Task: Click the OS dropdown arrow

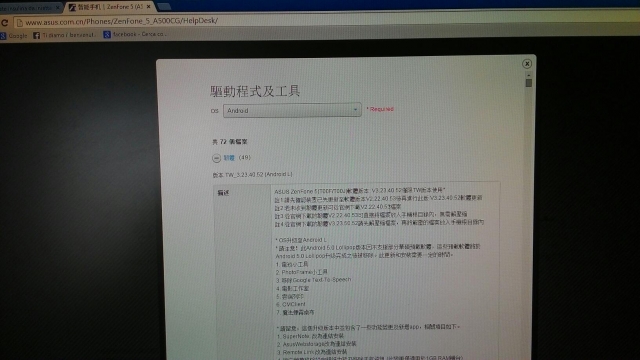Action: tap(355, 109)
